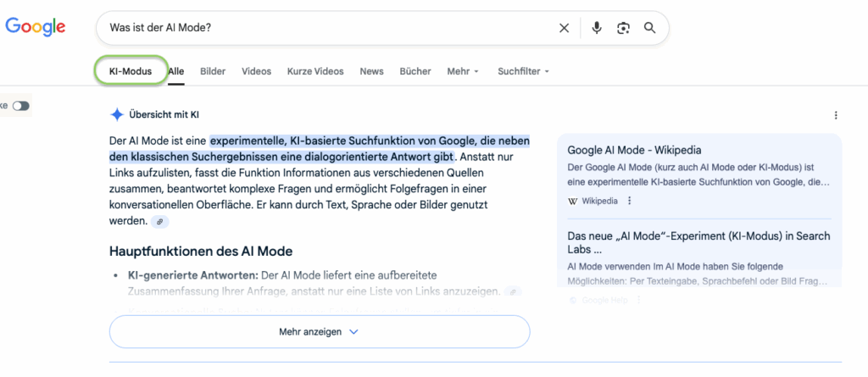
Task: Expand the Mehr dropdown menu
Action: 463,71
